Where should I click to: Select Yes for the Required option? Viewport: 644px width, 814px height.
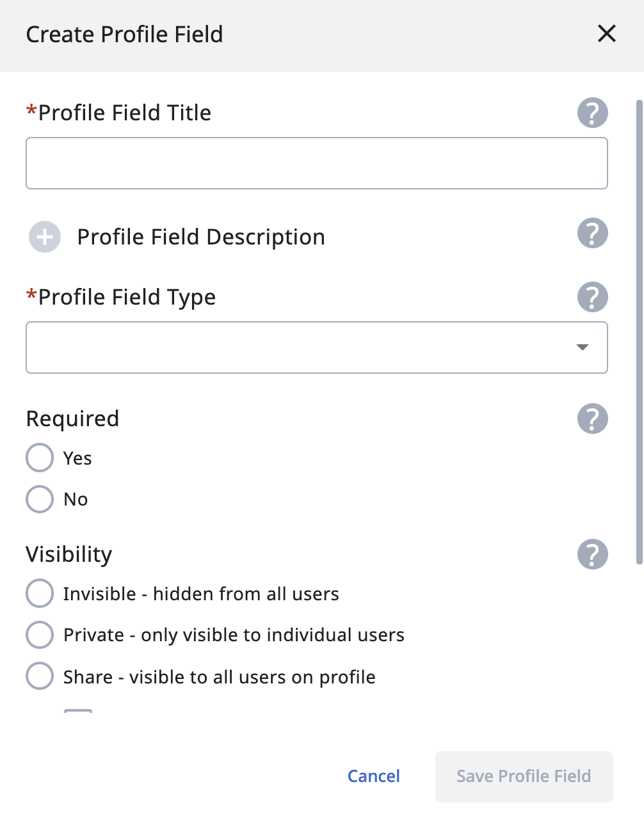tap(39, 458)
